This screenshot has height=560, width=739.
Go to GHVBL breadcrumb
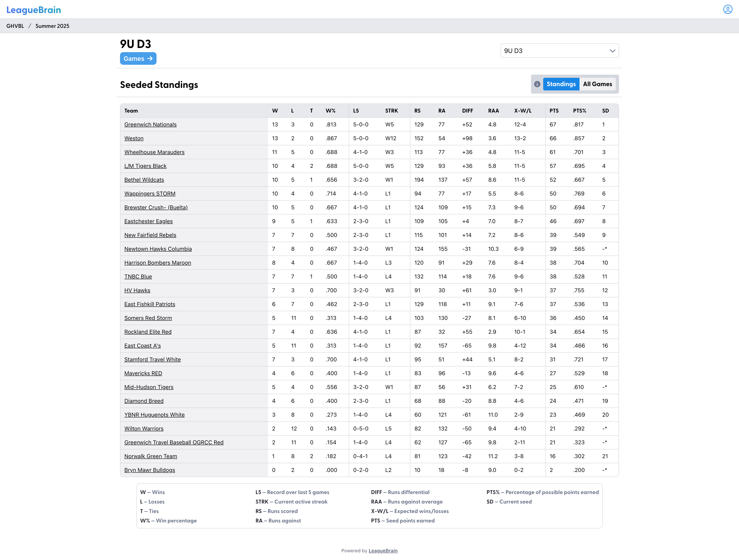[x=15, y=26]
